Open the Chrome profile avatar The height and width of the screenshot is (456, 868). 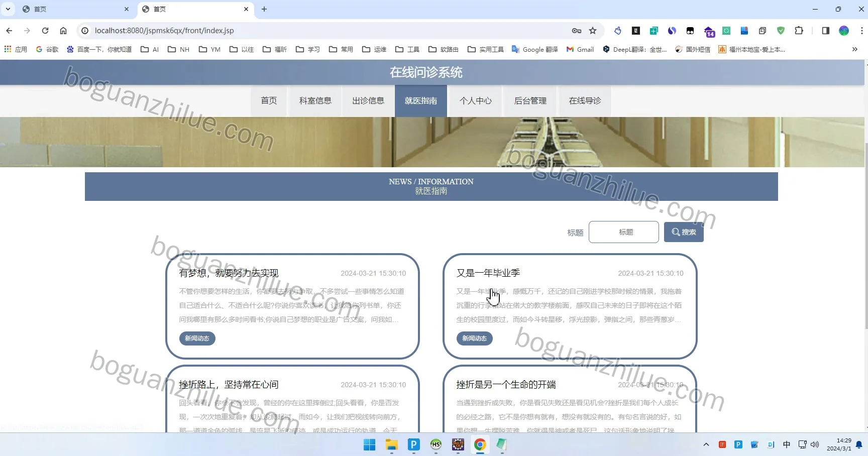(x=844, y=31)
